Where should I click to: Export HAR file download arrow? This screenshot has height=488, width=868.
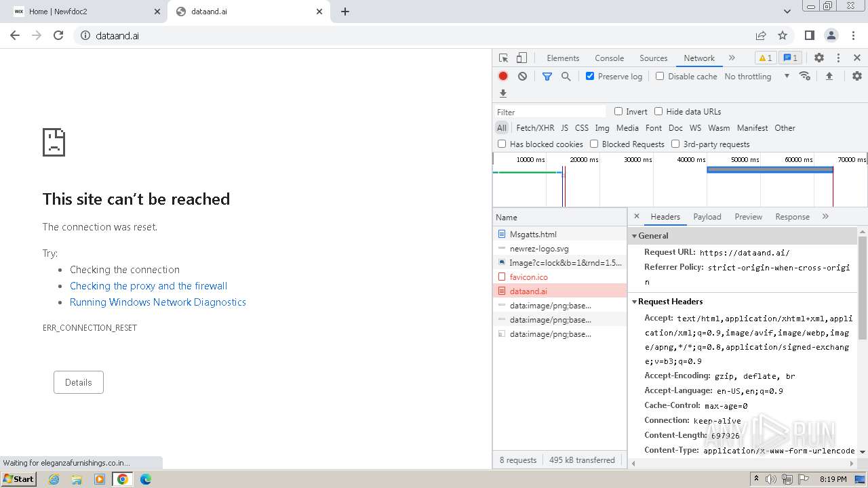pyautogui.click(x=503, y=94)
